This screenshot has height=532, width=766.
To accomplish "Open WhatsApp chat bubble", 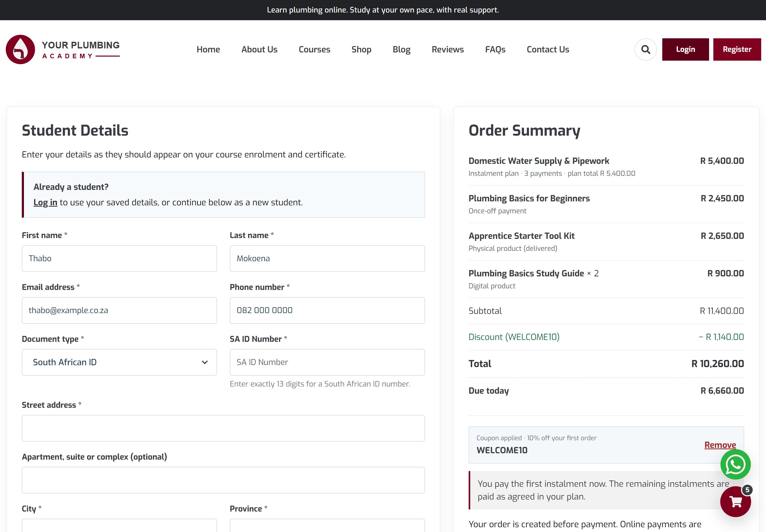I will tap(735, 464).
